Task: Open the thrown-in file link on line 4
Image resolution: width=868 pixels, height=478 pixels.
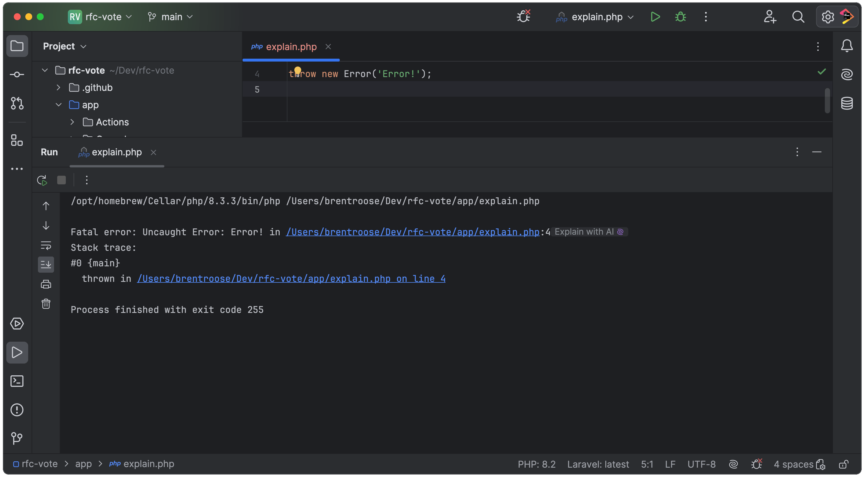Action: click(x=291, y=278)
